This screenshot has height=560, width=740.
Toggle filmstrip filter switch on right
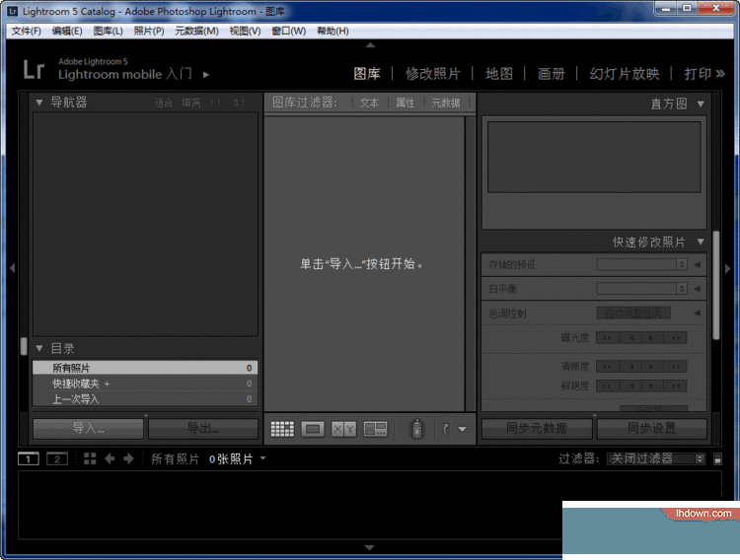717,458
